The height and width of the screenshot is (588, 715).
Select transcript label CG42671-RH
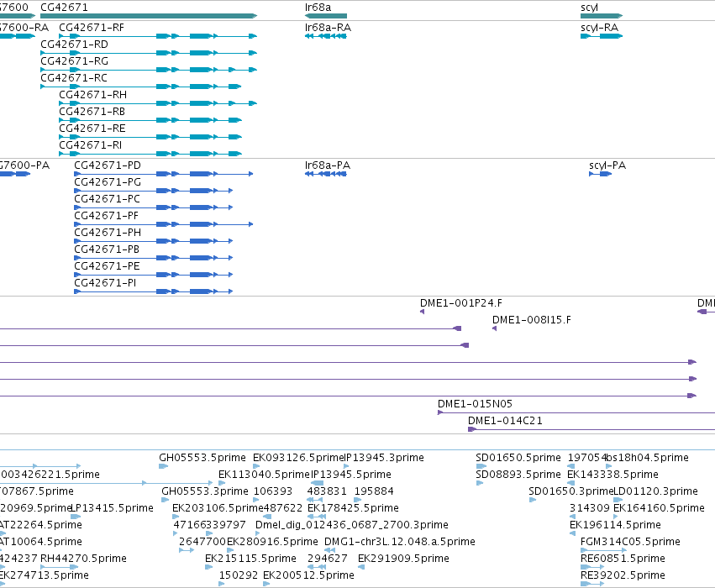93,95
